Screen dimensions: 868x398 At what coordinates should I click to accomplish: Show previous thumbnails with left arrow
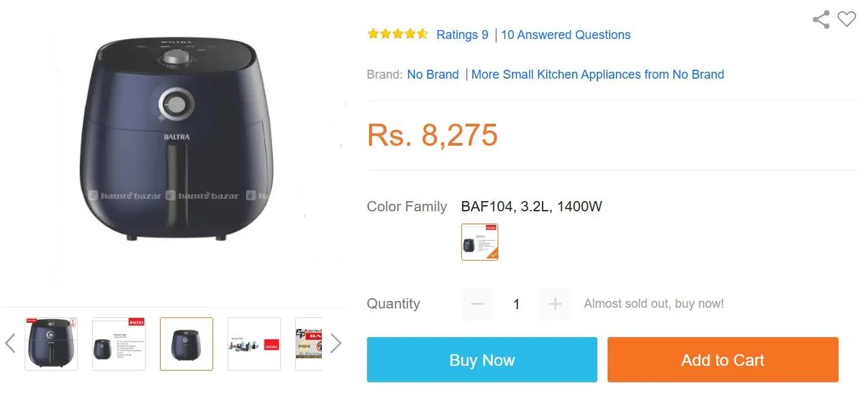point(10,343)
